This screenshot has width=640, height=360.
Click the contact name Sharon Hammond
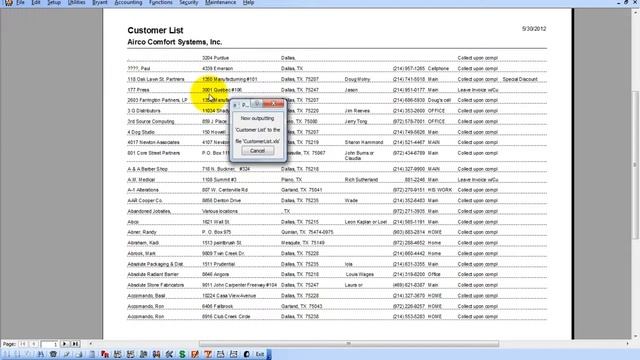(x=364, y=142)
